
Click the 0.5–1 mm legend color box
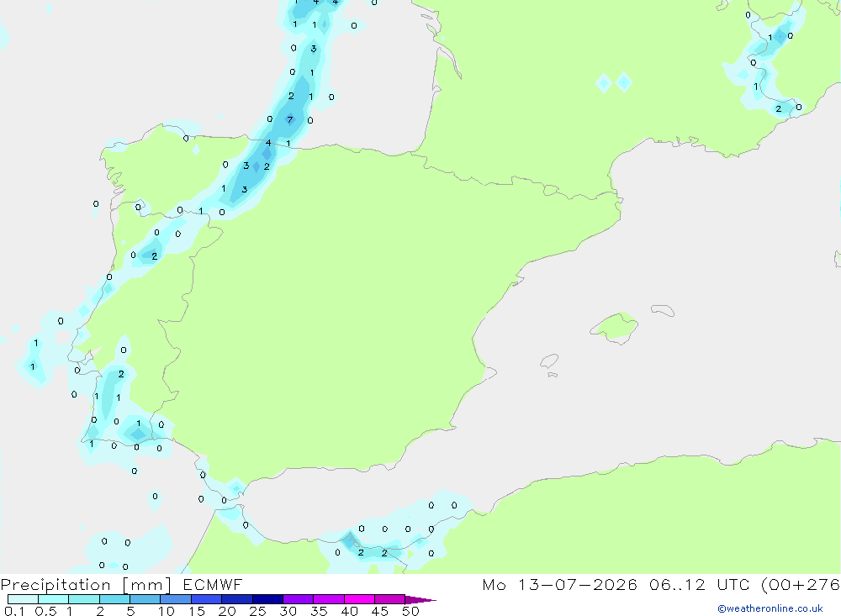(x=54, y=599)
